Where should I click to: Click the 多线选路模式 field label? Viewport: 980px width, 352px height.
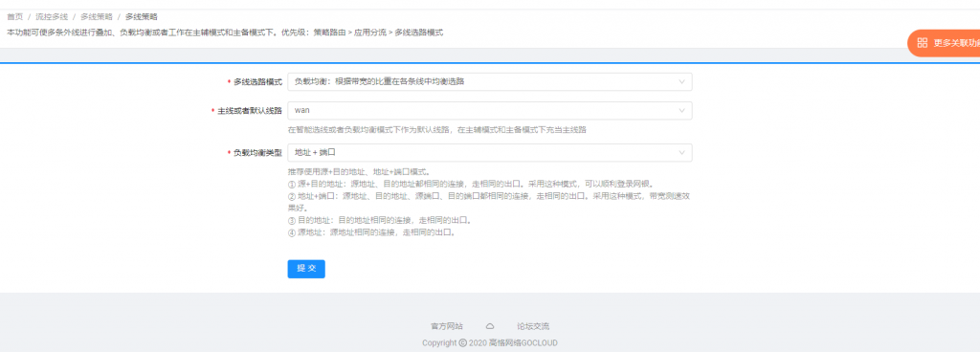coord(257,81)
